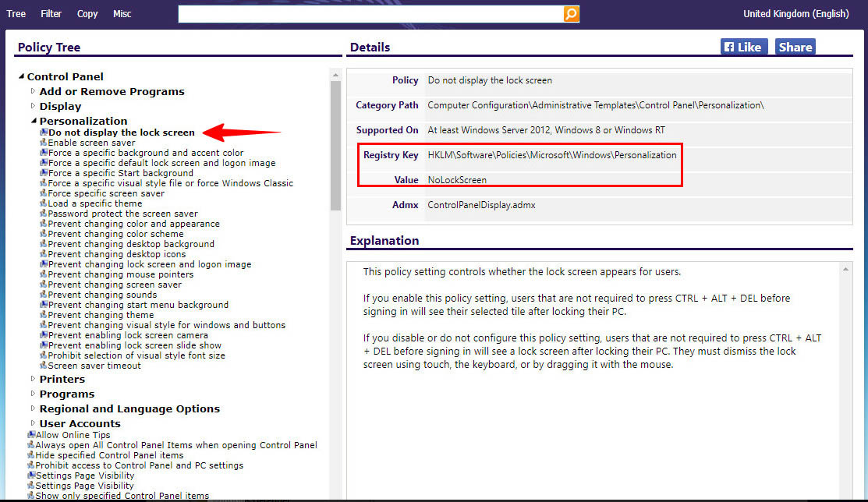Open the Copy menu
This screenshot has height=502, width=868.
(x=87, y=14)
